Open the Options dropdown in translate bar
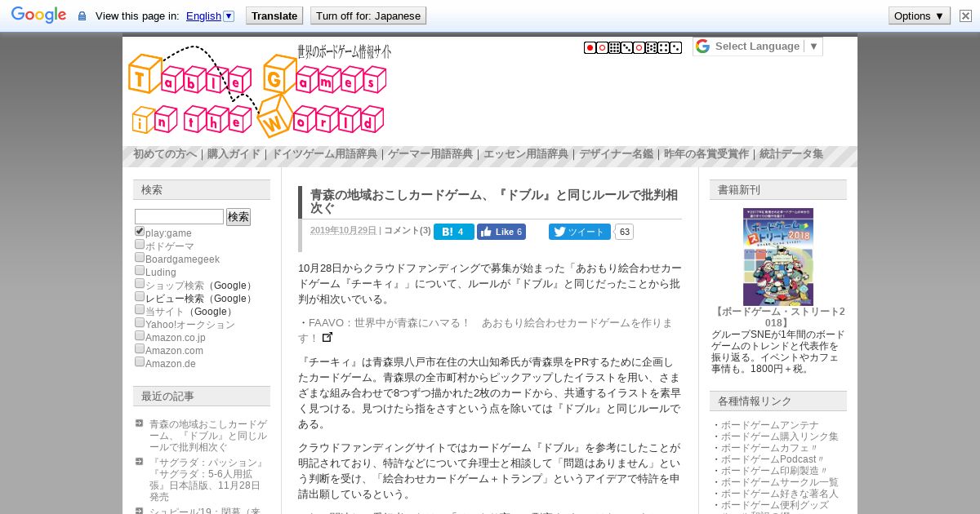Screen dimensions: 980x514 point(919,16)
